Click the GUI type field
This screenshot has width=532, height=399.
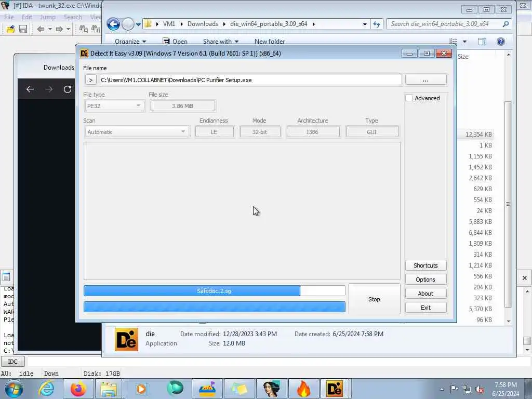[372, 132]
